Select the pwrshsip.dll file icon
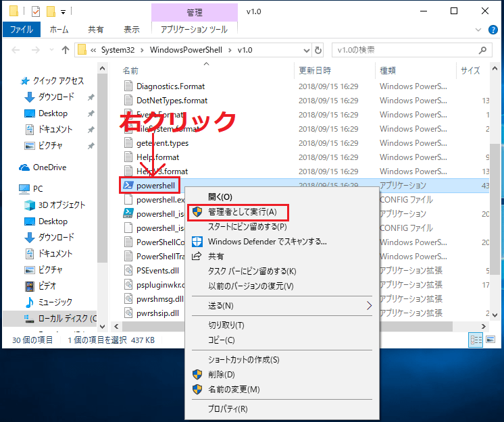The width and height of the screenshot is (504, 422). (x=128, y=313)
